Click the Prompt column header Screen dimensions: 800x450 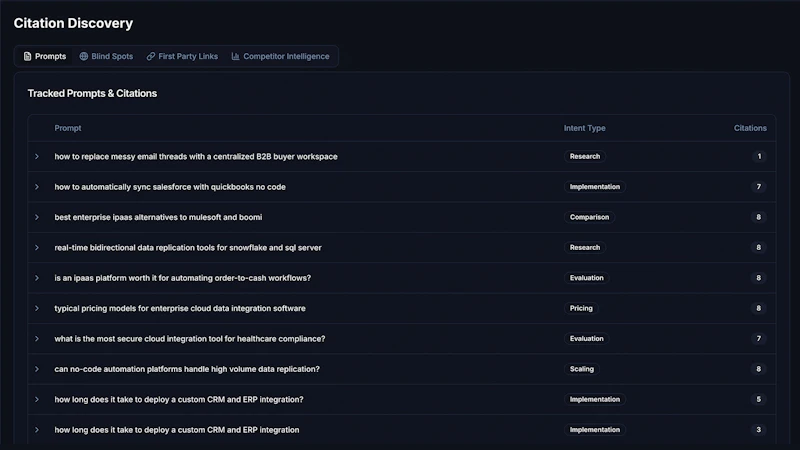point(68,128)
